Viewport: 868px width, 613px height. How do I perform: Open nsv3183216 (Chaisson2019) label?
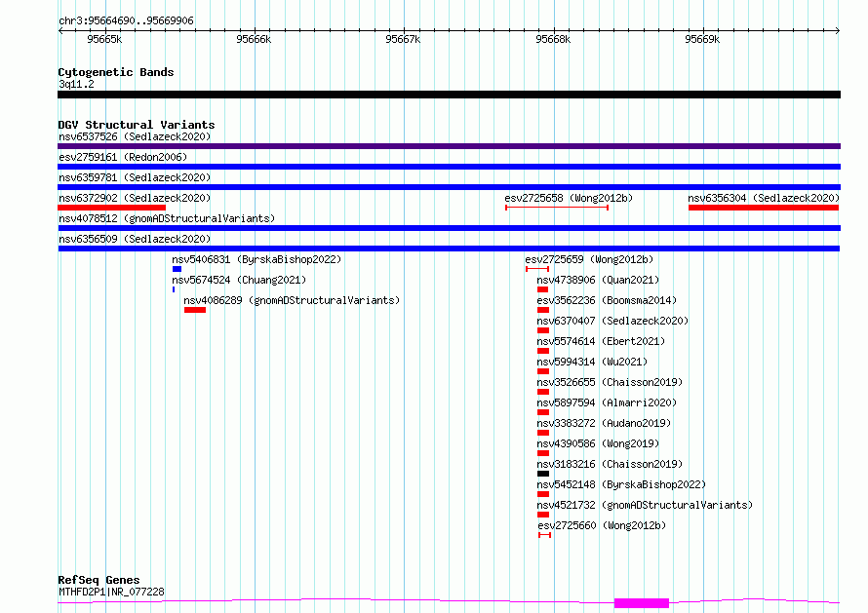[610, 464]
